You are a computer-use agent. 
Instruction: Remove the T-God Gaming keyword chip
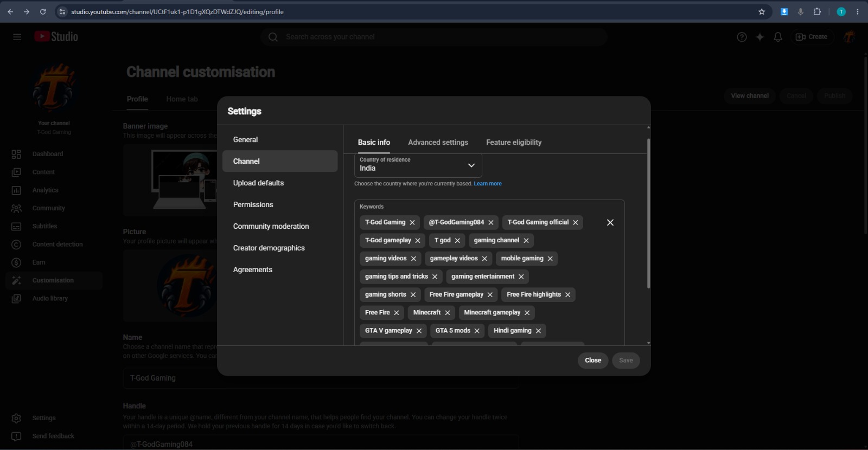(x=412, y=222)
